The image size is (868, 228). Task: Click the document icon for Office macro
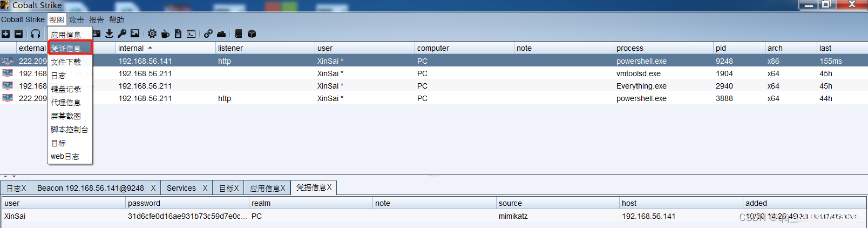tap(178, 33)
